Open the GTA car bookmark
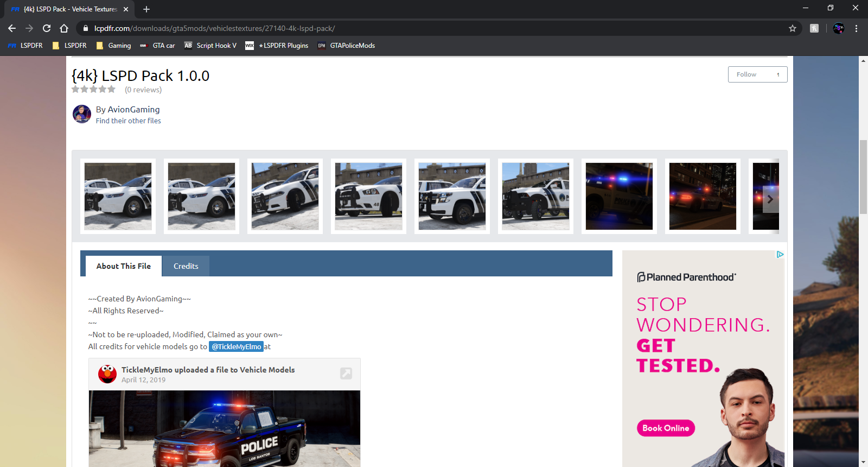 pyautogui.click(x=157, y=46)
